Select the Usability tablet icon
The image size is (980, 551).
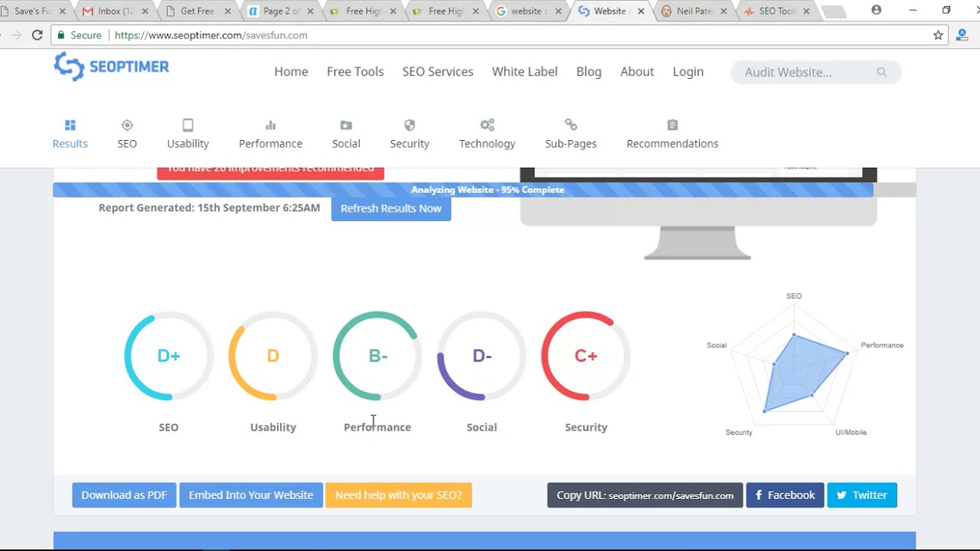pos(188,125)
